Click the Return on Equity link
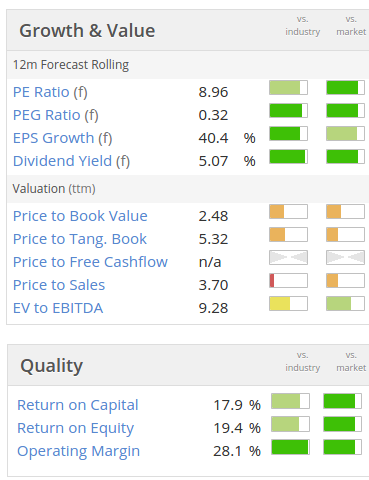The image size is (369, 480). tap(75, 428)
